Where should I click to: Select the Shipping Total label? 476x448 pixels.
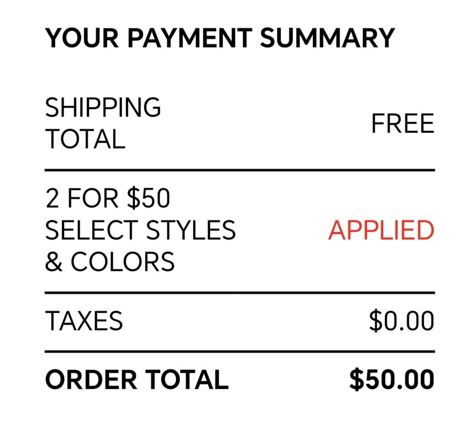103,123
